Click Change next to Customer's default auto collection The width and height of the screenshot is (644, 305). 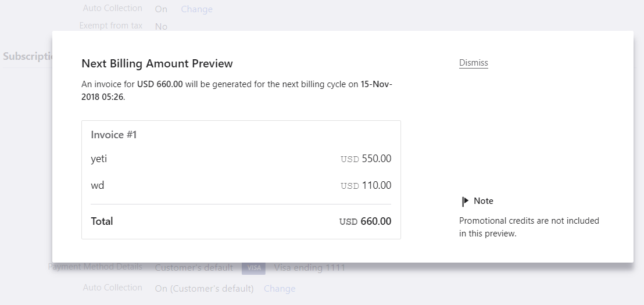click(x=280, y=289)
